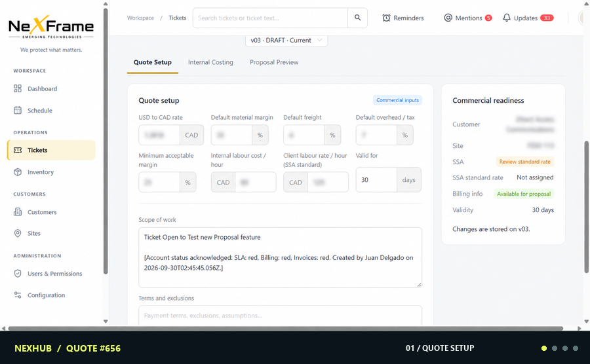590x364 pixels.
Task: Click the Configuration label in sidebar
Action: tap(47, 295)
